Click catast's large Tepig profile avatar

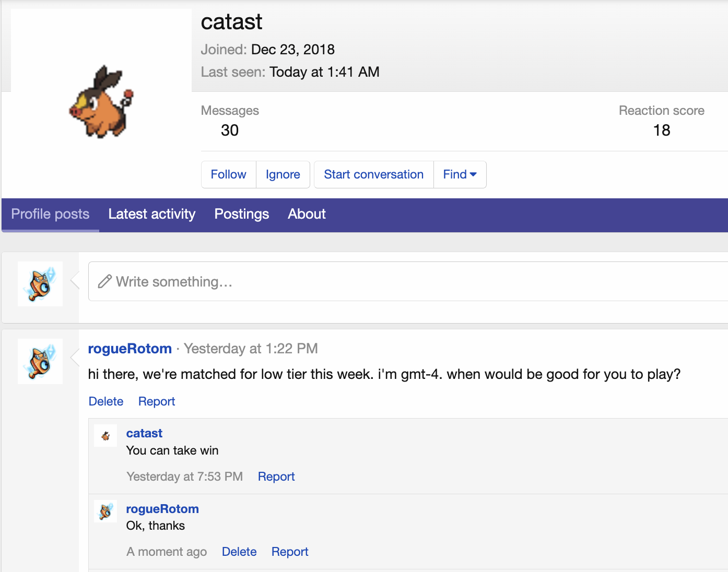101,102
